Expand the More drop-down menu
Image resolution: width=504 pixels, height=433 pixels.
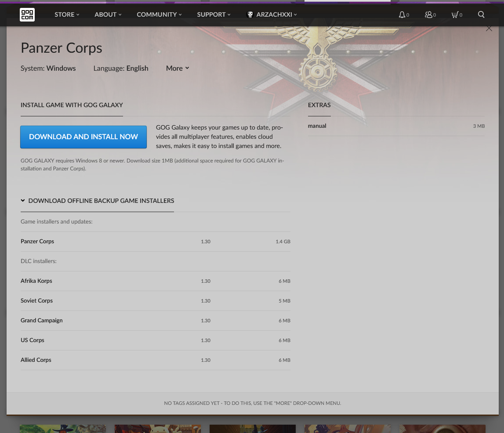click(178, 69)
